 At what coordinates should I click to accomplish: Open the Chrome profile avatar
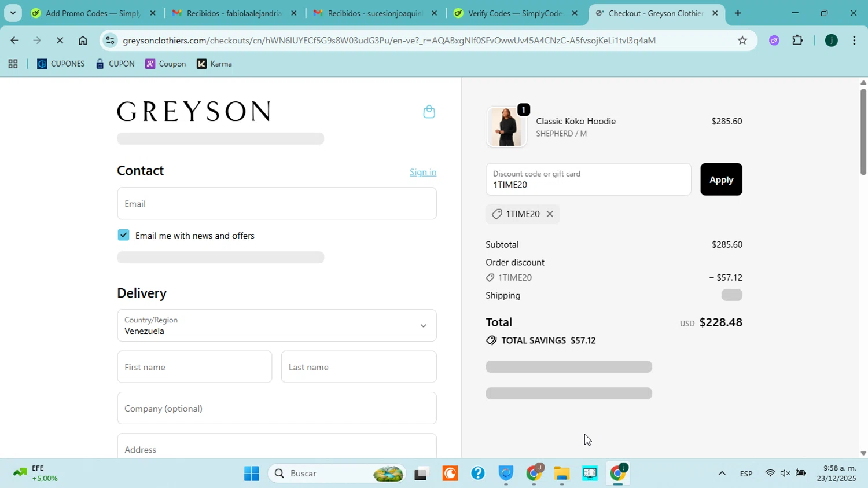tap(831, 41)
